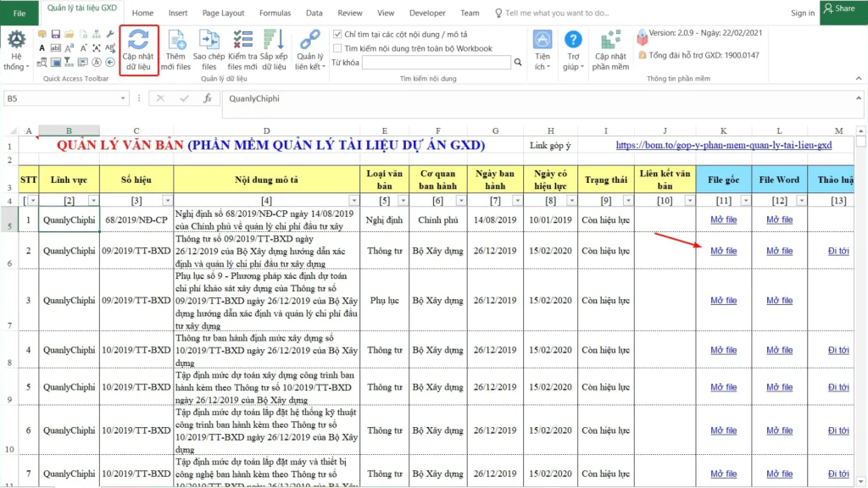
Task: Switch to the Formulas tab
Action: [x=275, y=13]
